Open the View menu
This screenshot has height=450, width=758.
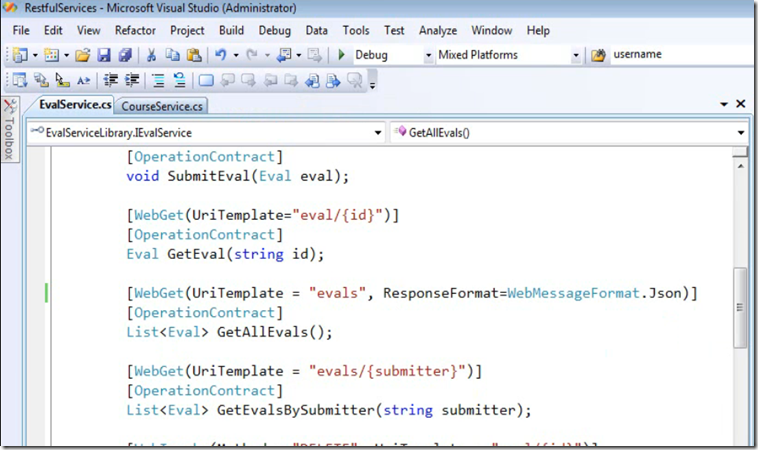[88, 30]
